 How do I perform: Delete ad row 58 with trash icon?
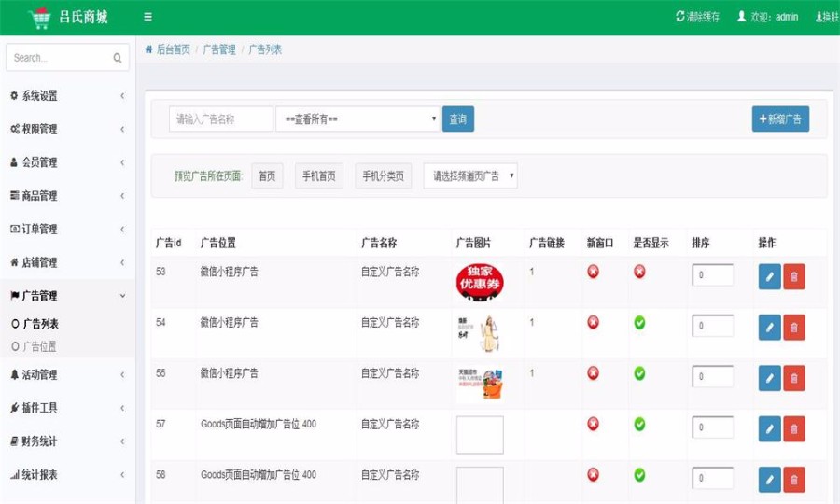tap(794, 480)
